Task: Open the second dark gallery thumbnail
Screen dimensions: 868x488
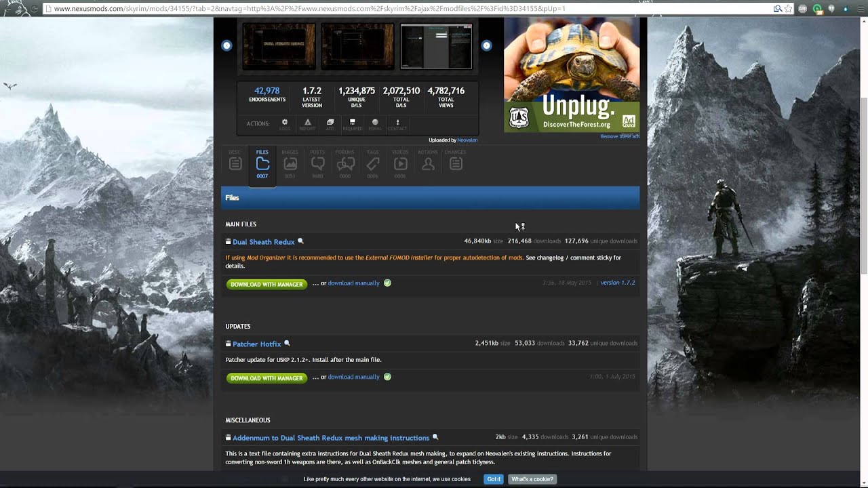Action: (x=357, y=46)
